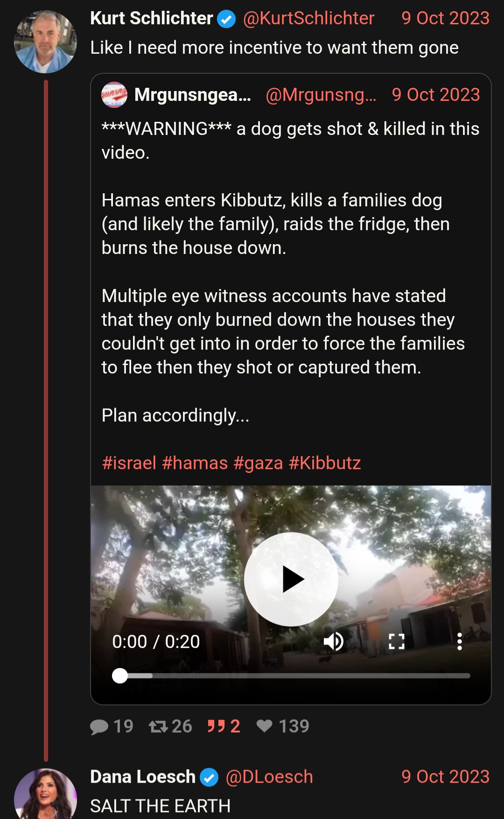This screenshot has width=504, height=819.
Task: Click the reply speech bubble icon
Action: point(99,727)
